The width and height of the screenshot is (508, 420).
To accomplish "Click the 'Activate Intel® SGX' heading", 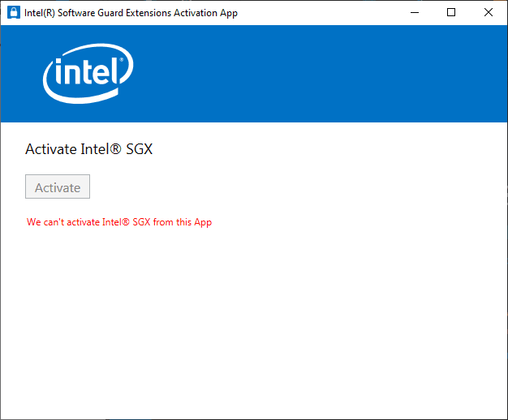I will tap(89, 149).
